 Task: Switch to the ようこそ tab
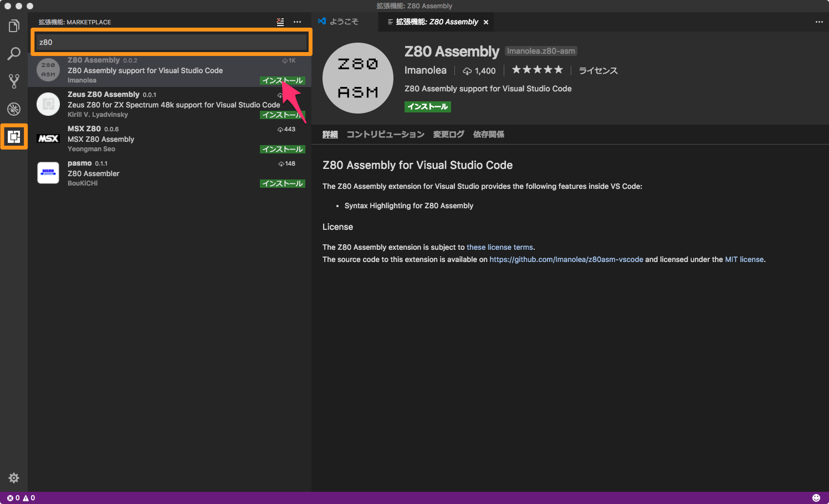coord(342,22)
